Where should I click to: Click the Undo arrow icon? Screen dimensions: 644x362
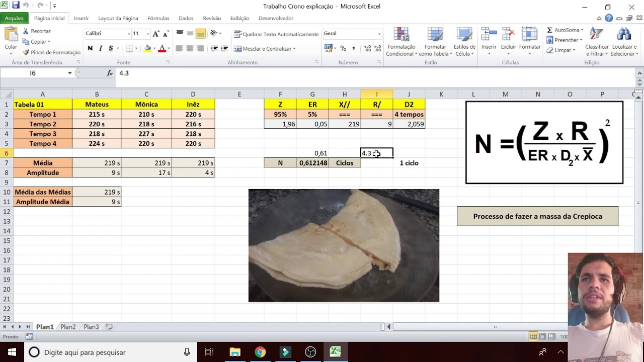tap(26, 6)
